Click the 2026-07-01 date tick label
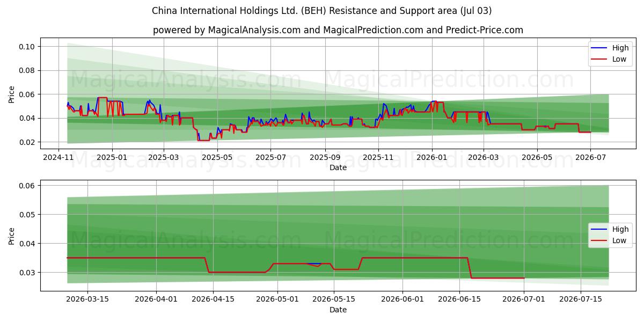Image resolution: width=644 pixels, height=322 pixels. [x=524, y=299]
